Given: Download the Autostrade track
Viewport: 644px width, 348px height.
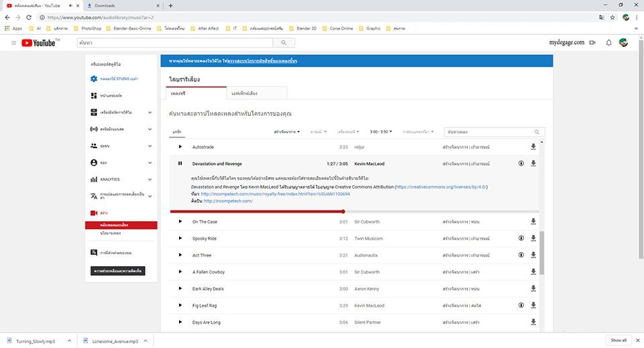Looking at the screenshot, I should click(533, 146).
